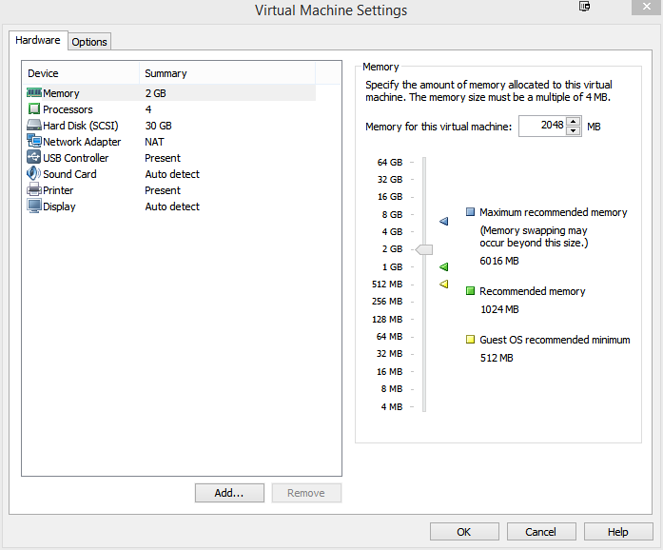Click the '256 MB' slider scale label
This screenshot has height=550, width=663.
[387, 301]
